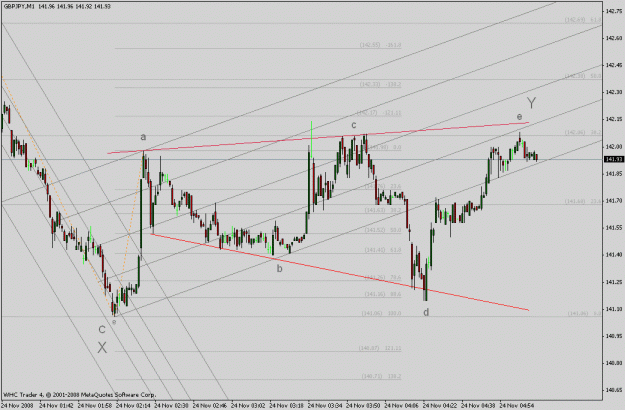This screenshot has width=625, height=410.
Task: Select wave label 'c' above the upper pink trendline
Action: 354,125
